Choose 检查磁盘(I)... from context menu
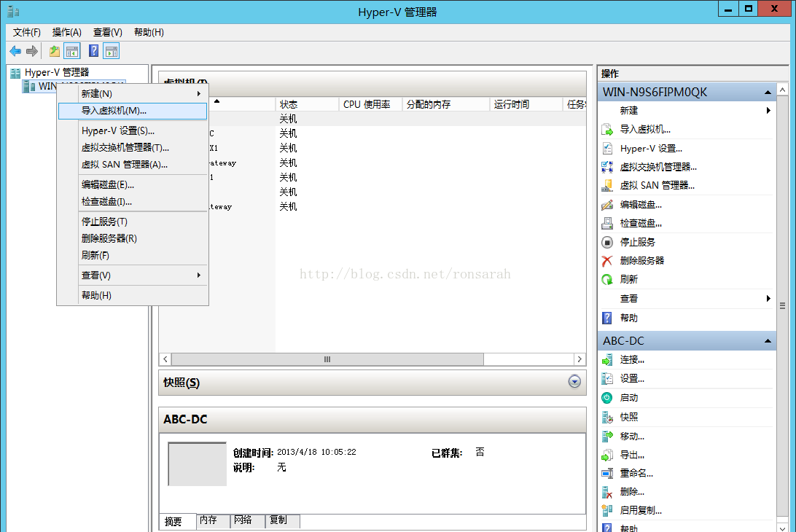Screen dimensions: 796x532 click(x=133, y=202)
